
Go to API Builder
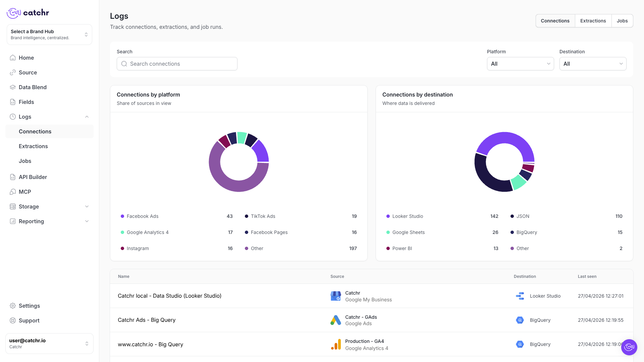point(49,177)
